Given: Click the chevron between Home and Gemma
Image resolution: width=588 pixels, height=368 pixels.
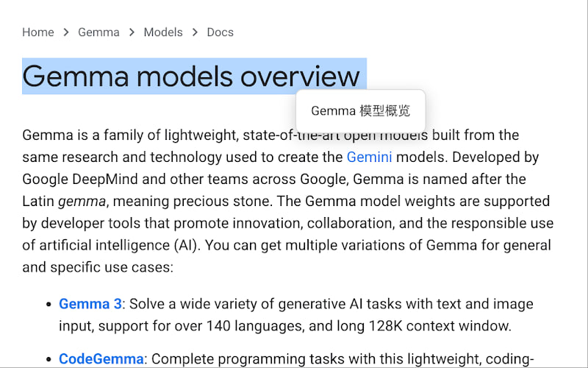Looking at the screenshot, I should (66, 32).
